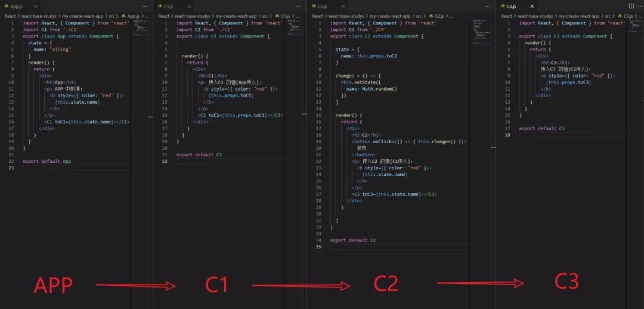Click "import C2 from './C2'" in C1.js
Image resolution: width=644 pixels, height=309 pixels.
[x=205, y=30]
